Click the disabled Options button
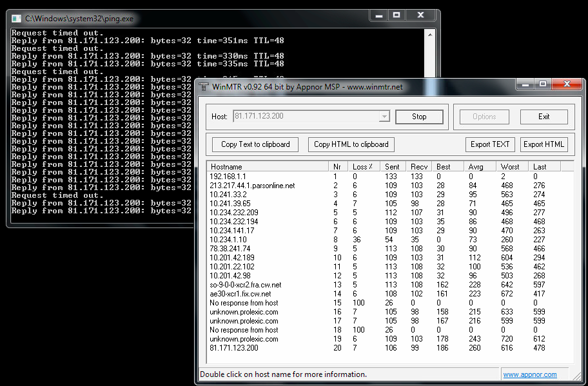This screenshot has width=588, height=386. tap(484, 117)
